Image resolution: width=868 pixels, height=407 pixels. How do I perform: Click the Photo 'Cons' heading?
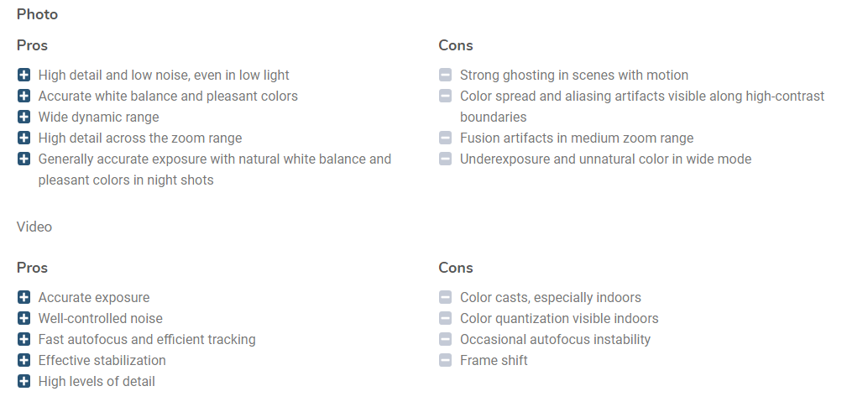(456, 45)
